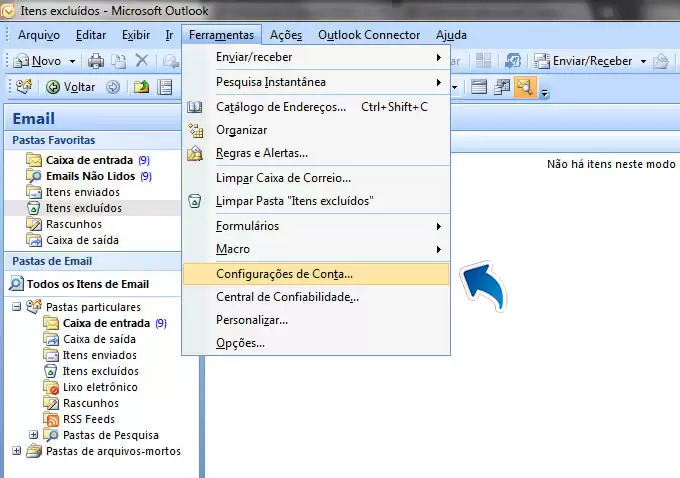The width and height of the screenshot is (680, 478).
Task: Collapse the Pastas particulares tree
Action: click(x=16, y=307)
